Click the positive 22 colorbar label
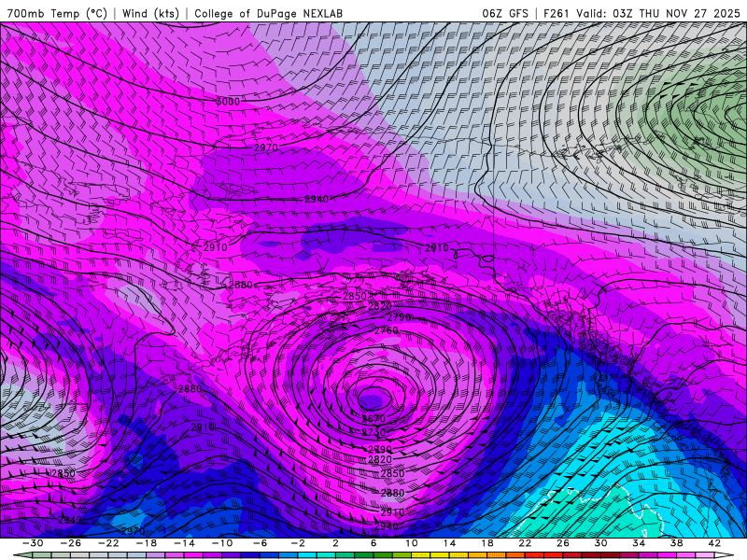Image resolution: width=747 pixels, height=560 pixels. tap(525, 543)
